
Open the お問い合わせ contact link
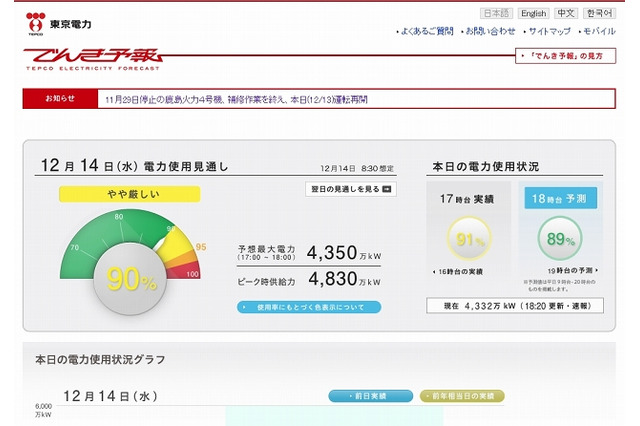coord(489,31)
